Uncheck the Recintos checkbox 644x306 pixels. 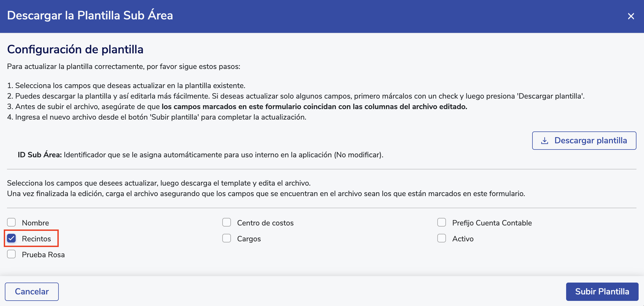coord(11,238)
